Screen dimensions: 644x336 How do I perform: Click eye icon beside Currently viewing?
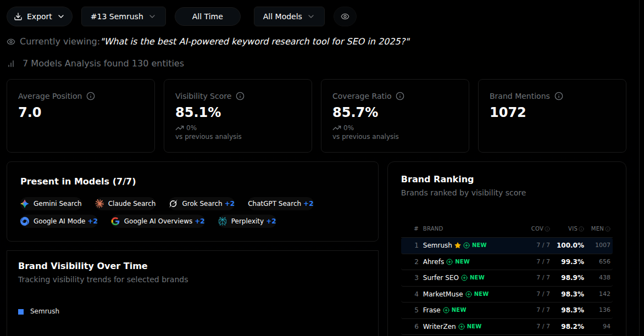(11, 42)
